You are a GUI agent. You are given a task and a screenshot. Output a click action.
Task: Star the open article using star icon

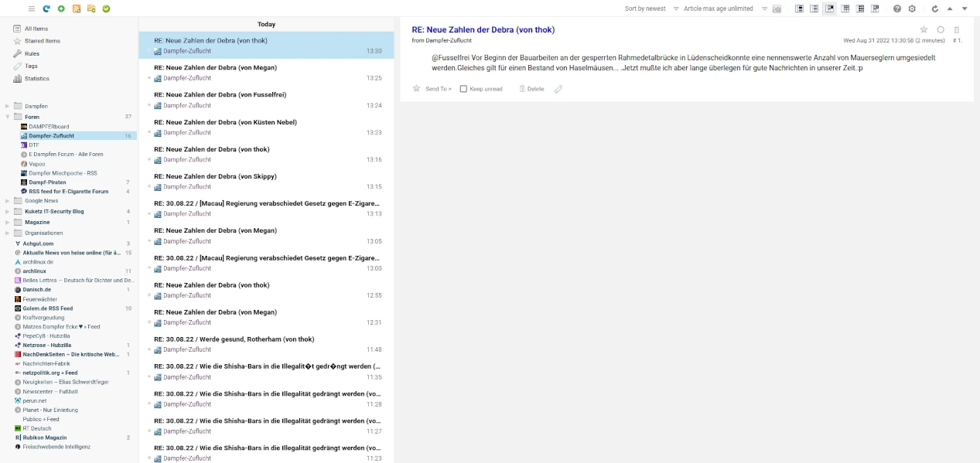coord(924,29)
